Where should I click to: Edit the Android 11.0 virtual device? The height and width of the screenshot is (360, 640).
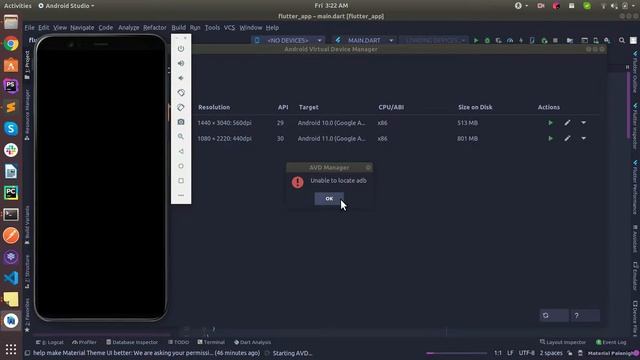567,139
